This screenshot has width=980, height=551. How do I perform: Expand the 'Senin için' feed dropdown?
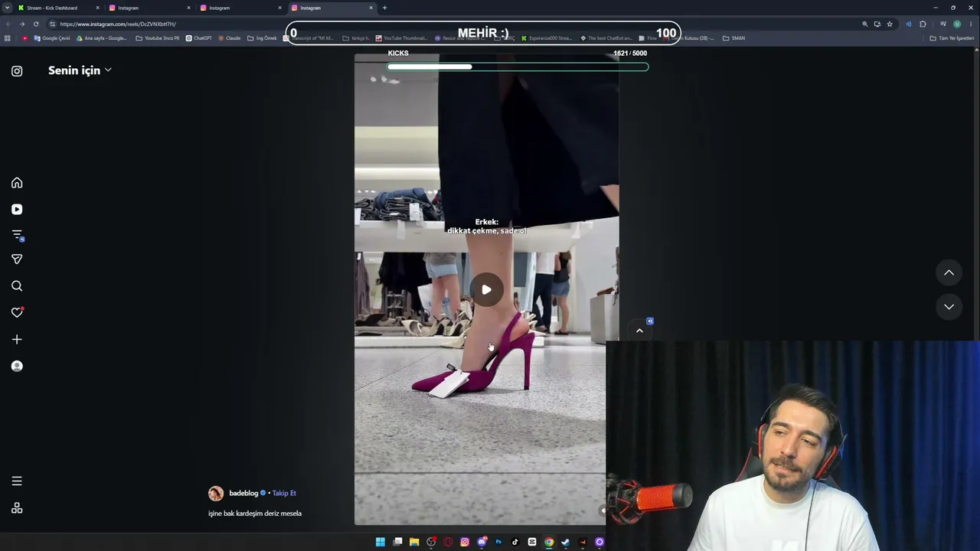80,70
